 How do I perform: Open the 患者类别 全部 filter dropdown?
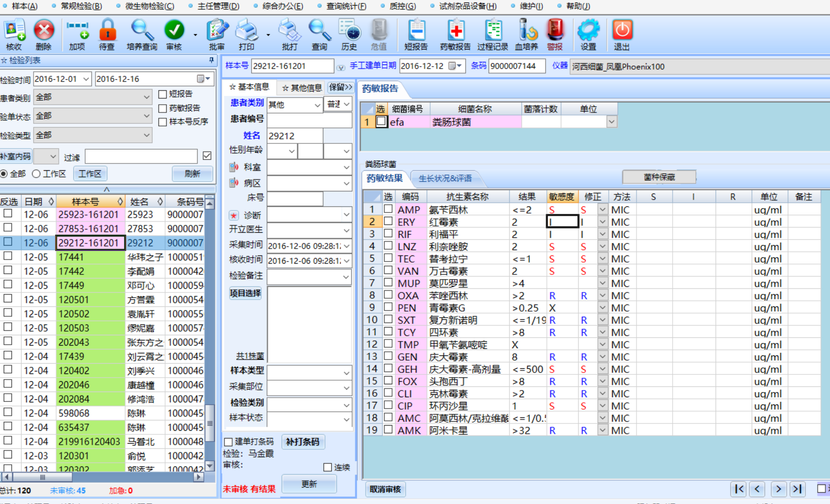tap(147, 97)
